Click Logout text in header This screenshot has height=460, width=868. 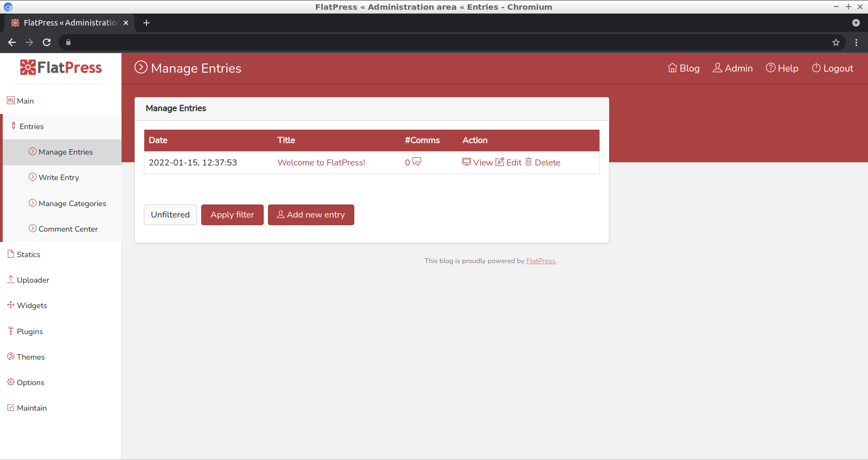(x=838, y=68)
